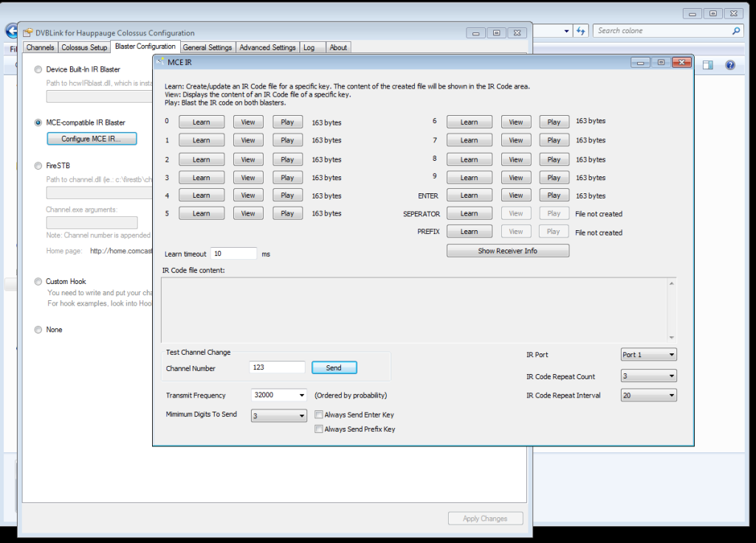Image resolution: width=756 pixels, height=543 pixels.
Task: Click the "File not created" text beside SEPERATOR
Action: click(x=599, y=214)
